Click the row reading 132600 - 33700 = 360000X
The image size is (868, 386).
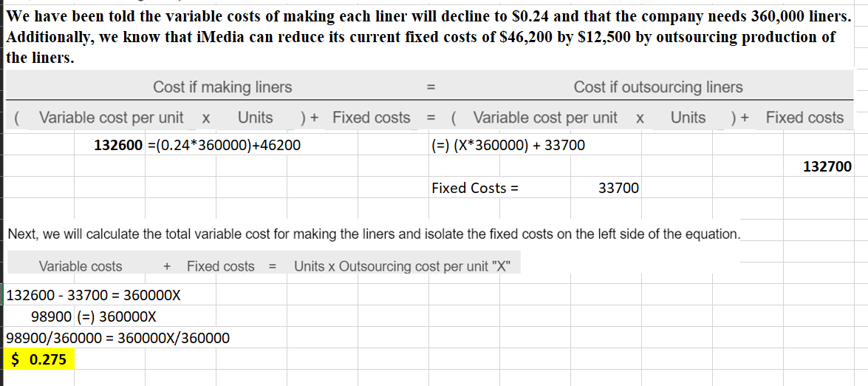tap(93, 295)
